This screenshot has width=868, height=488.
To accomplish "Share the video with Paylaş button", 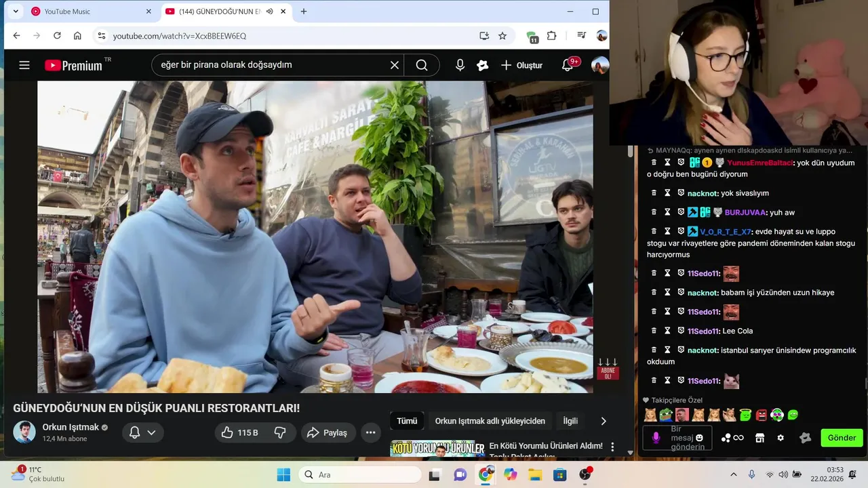I will (x=328, y=432).
